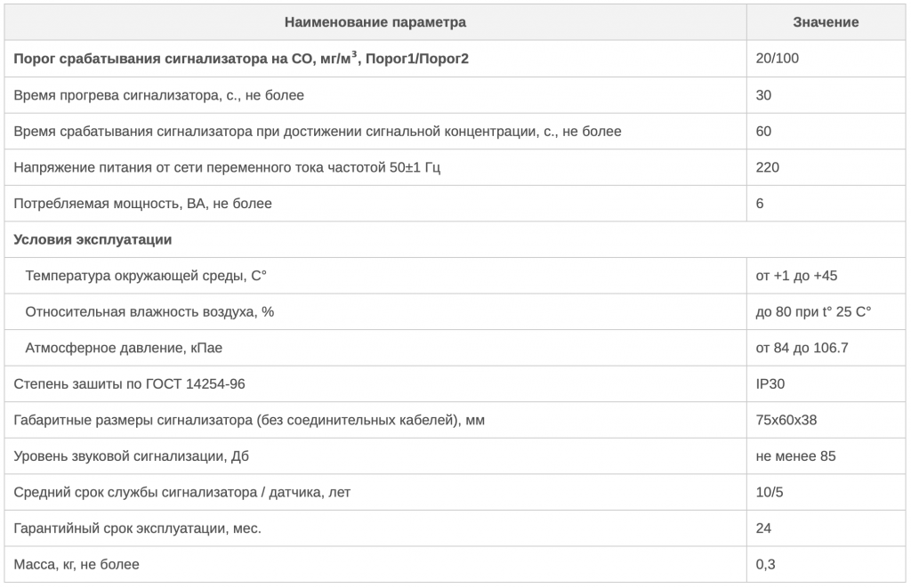This screenshot has height=588, width=911.
Task: Click the "Наименование параметра" column header
Action: (x=375, y=22)
